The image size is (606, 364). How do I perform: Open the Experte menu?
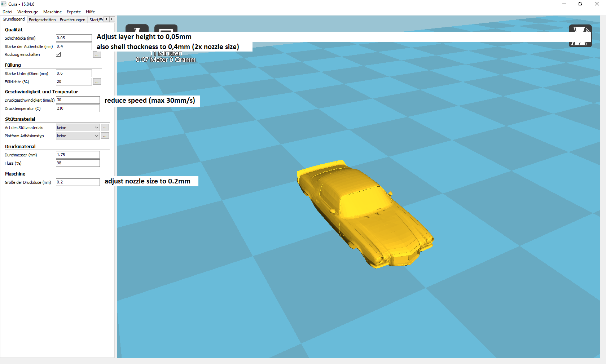coord(74,12)
